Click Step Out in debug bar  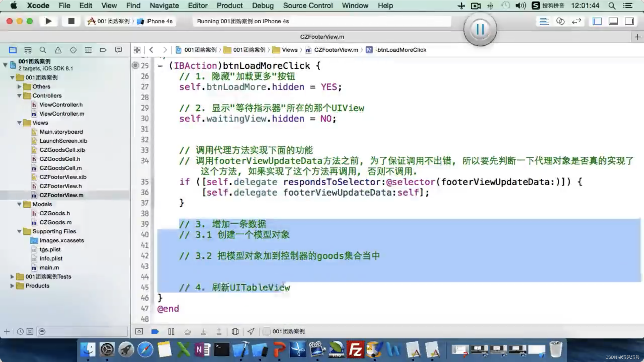pyautogui.click(x=219, y=332)
